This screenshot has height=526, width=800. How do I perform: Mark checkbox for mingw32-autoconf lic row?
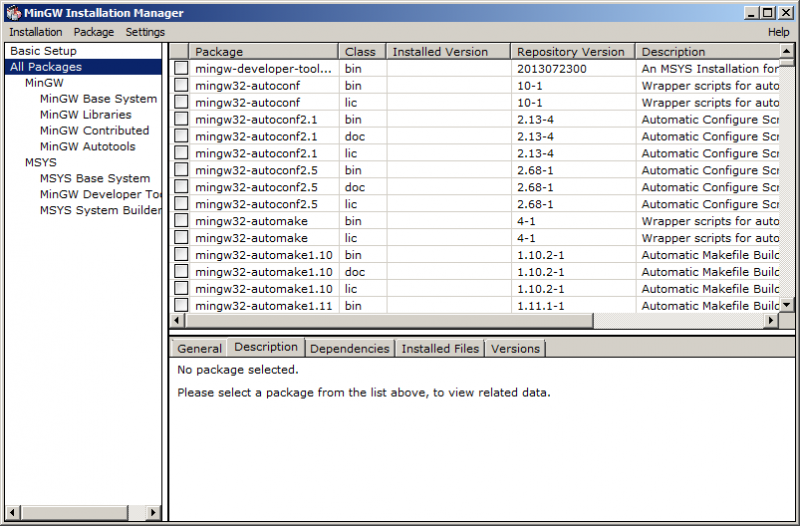click(181, 102)
